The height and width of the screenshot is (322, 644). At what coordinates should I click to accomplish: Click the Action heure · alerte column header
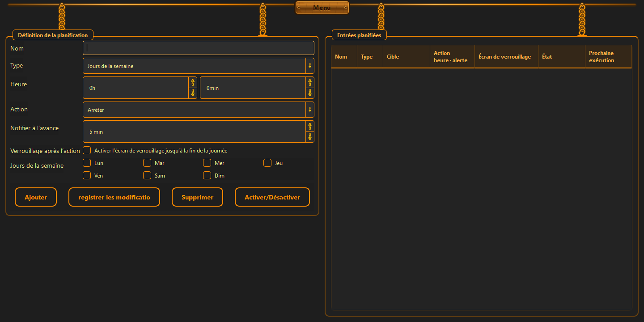pyautogui.click(x=452, y=57)
